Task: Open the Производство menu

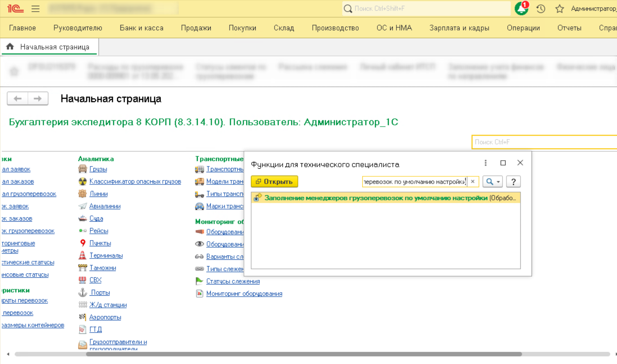Action: pos(335,28)
